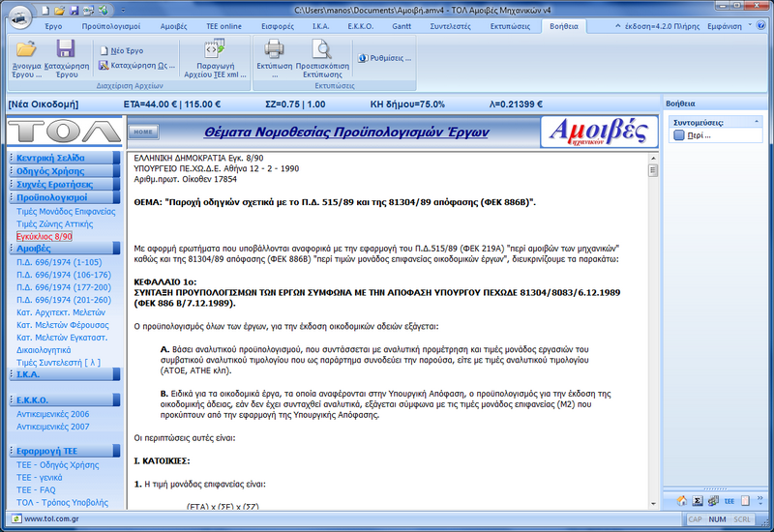
Task: Click the Παραγωγή Αρχείου TEE xml icon
Action: click(214, 49)
